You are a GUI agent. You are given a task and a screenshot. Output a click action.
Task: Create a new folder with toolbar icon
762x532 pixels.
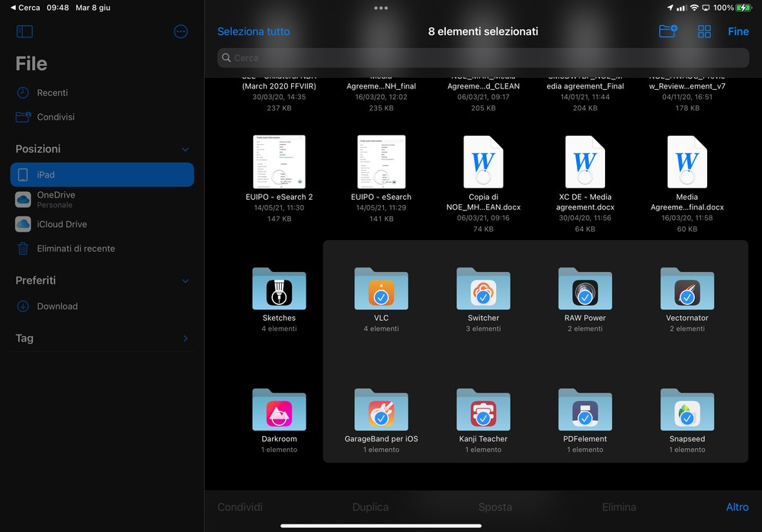coord(668,31)
